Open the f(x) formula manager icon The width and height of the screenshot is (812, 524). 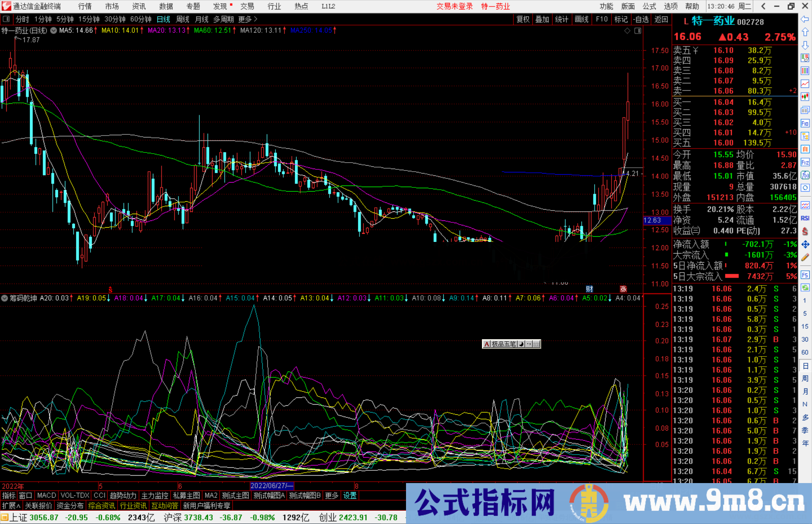805,175
